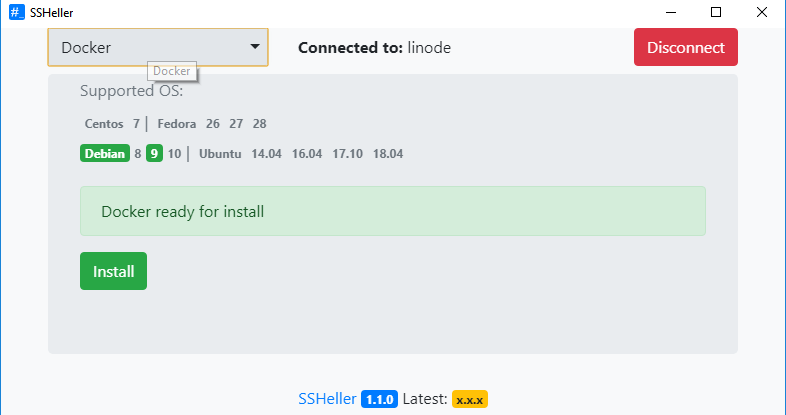This screenshot has height=415, width=786.
Task: Click the 1.1.0 version badge
Action: (x=379, y=399)
